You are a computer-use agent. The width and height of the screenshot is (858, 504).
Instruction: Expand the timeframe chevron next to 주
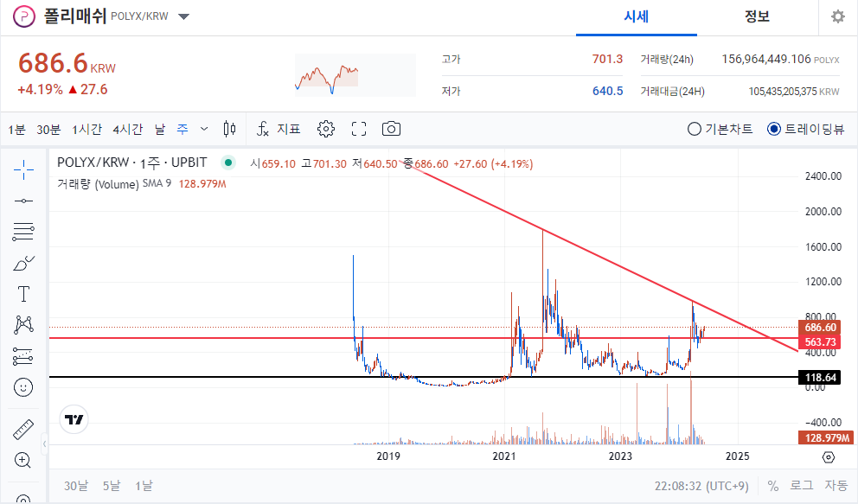tap(203, 128)
